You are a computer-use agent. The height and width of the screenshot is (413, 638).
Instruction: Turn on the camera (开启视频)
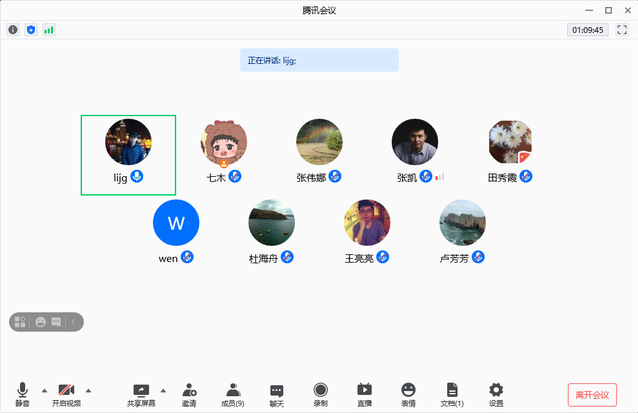click(67, 392)
